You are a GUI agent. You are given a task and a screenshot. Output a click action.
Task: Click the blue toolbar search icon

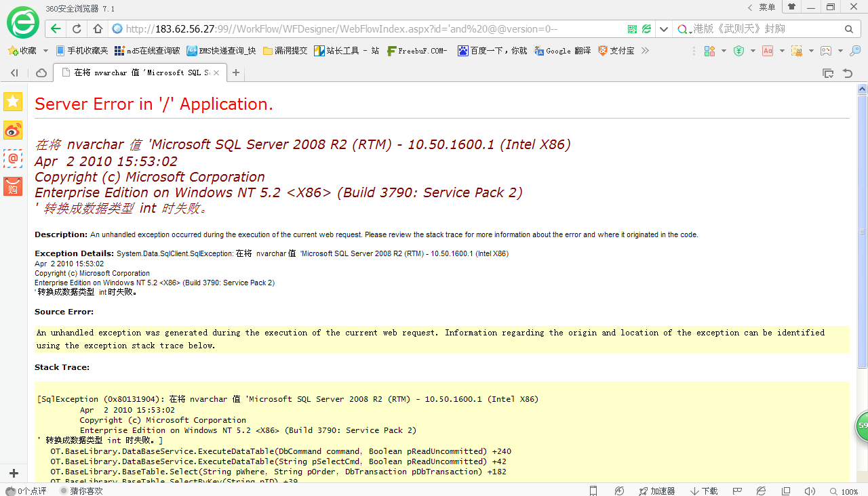tap(855, 51)
